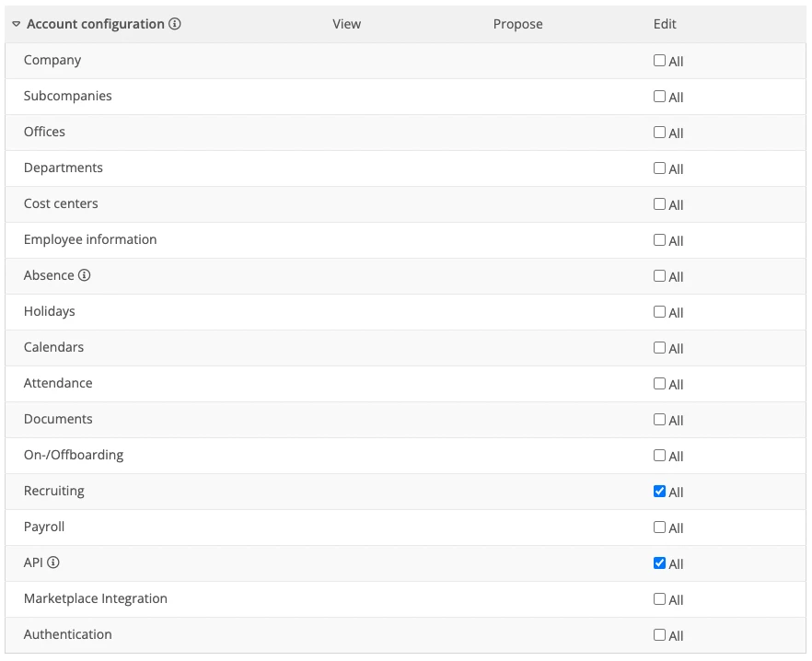Image resolution: width=812 pixels, height=661 pixels.
Task: Select the View column header
Action: [x=346, y=24]
